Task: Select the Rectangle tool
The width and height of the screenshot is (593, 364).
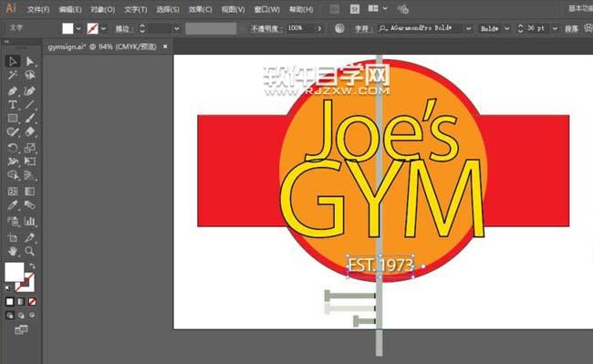Action: [x=13, y=119]
